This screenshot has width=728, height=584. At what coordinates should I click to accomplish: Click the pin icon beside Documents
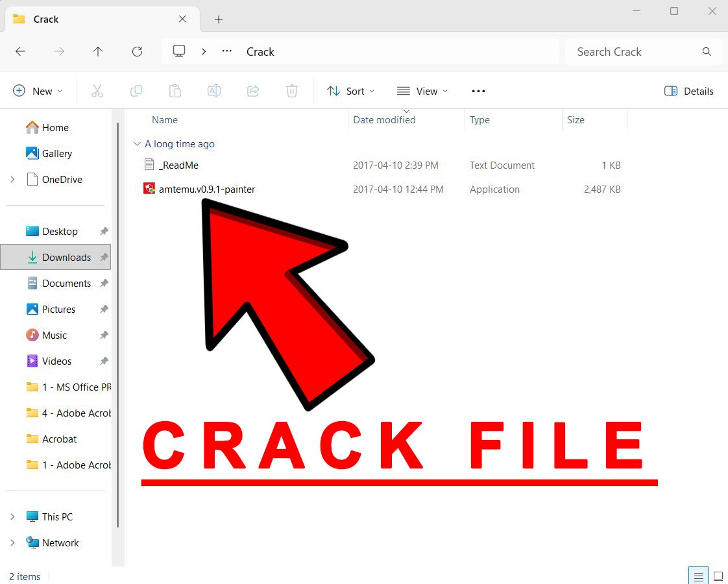click(104, 283)
